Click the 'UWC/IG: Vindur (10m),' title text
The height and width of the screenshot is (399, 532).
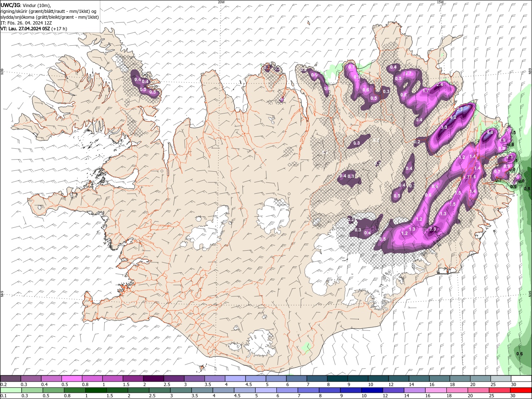click(x=26, y=5)
